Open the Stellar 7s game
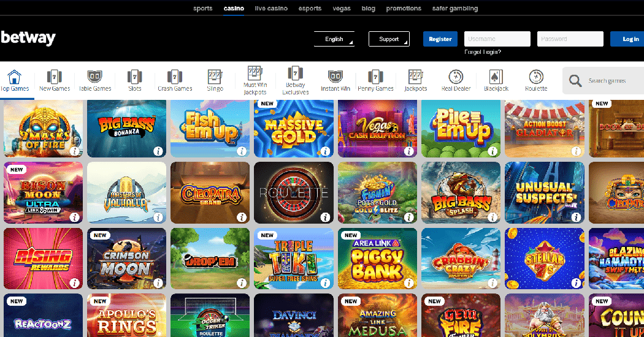This screenshot has height=337, width=644. point(545,259)
